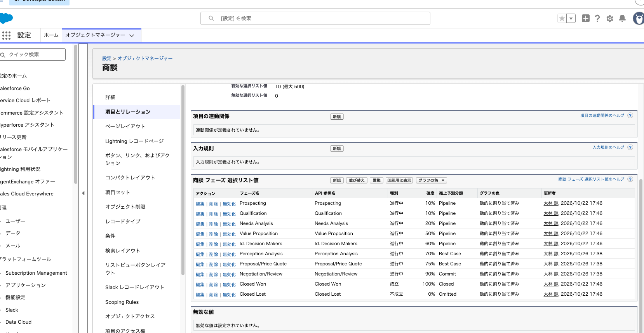Click the クイック検索 sidebar field
644x333 pixels.
pyautogui.click(x=33, y=54)
